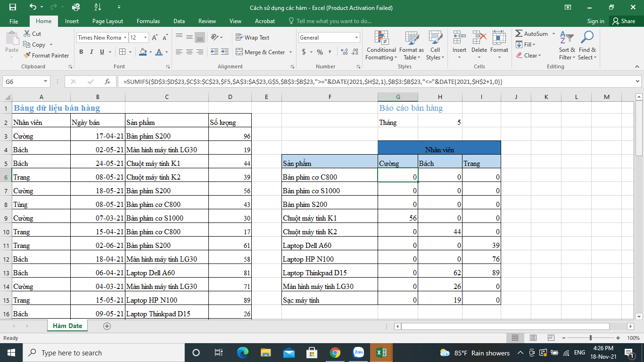
Task: Apply Accounting Number Format dollar icon
Action: click(304, 52)
